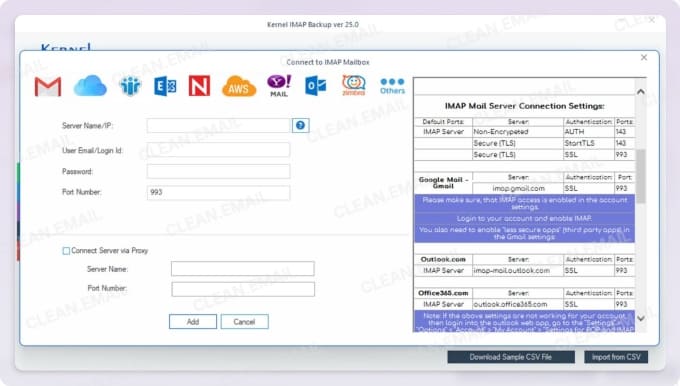Viewport: 680px width, 386px height.
Task: Click Import from CSV button
Action: click(x=616, y=357)
